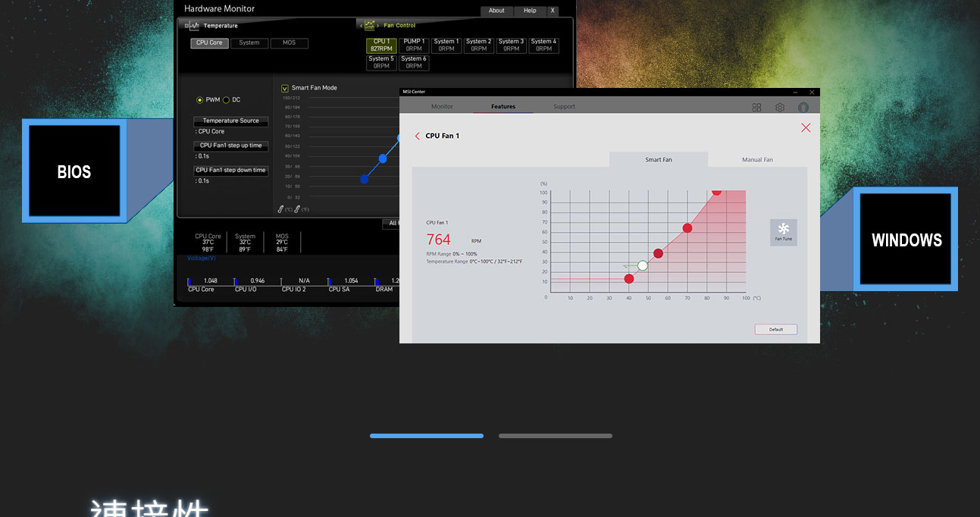The image size is (980, 517).
Task: Switch to the Features tab in MSI Center
Action: pos(503,107)
